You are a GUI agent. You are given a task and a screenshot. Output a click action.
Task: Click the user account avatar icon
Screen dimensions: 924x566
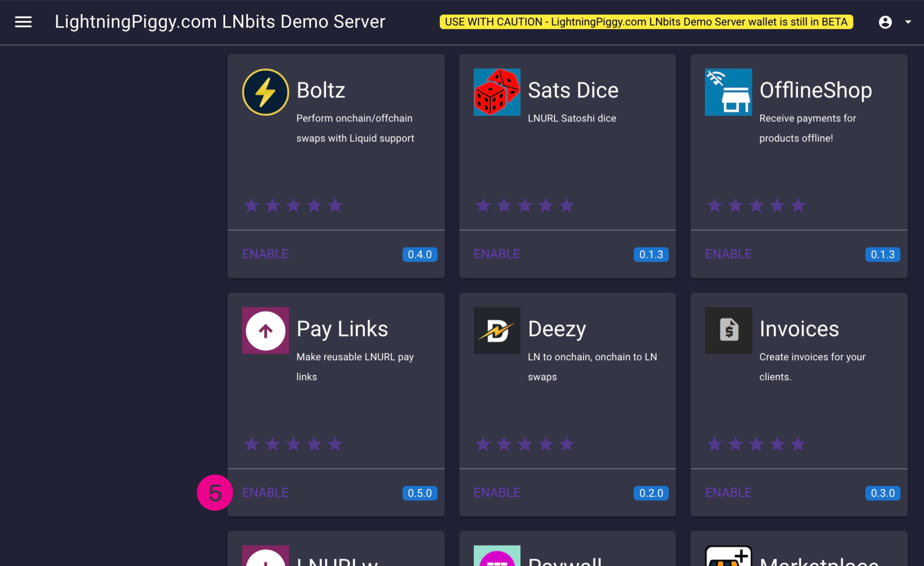[x=885, y=22]
